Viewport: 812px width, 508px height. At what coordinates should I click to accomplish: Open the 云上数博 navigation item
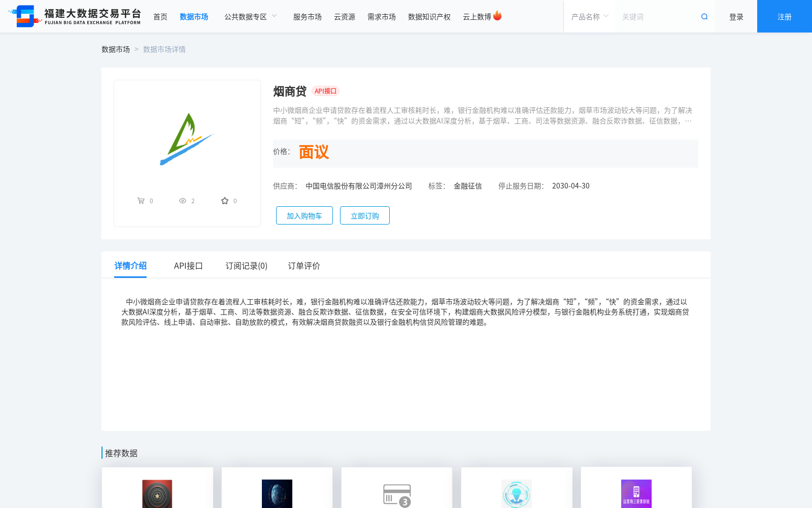[477, 17]
